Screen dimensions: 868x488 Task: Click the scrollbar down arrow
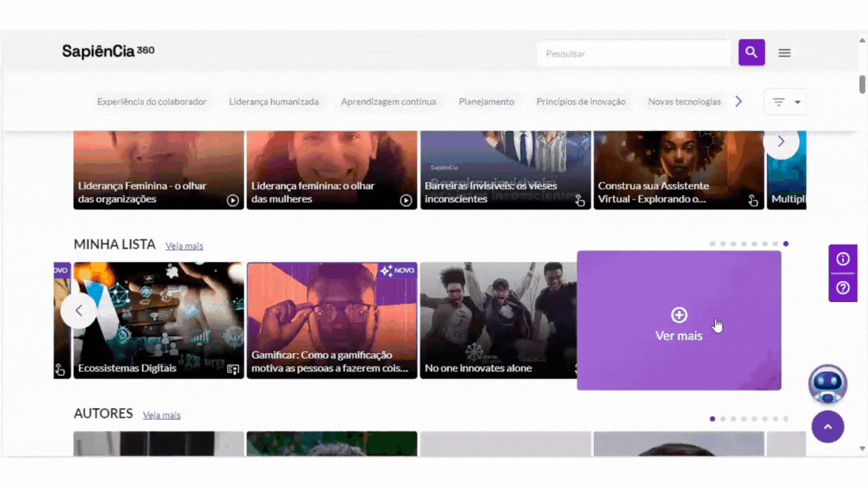[x=862, y=449]
